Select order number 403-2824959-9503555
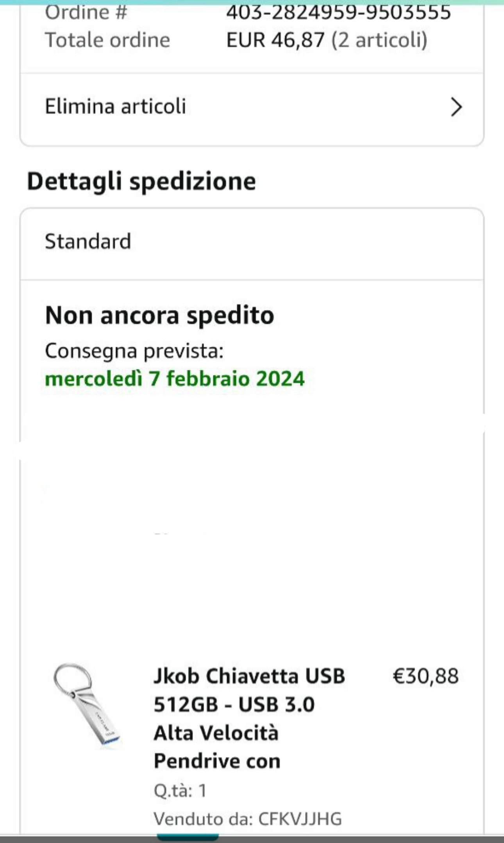Viewport: 504px width, 843px height. [338, 13]
